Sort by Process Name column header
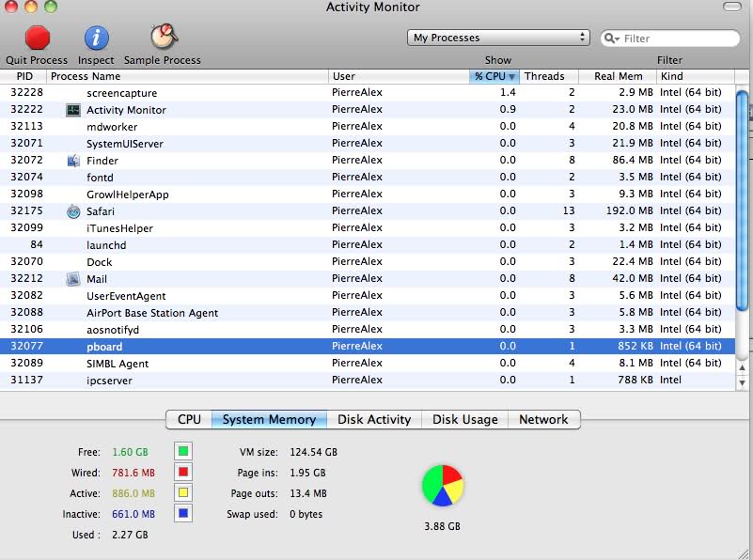Screen dimensions: 753x560 tap(187, 76)
